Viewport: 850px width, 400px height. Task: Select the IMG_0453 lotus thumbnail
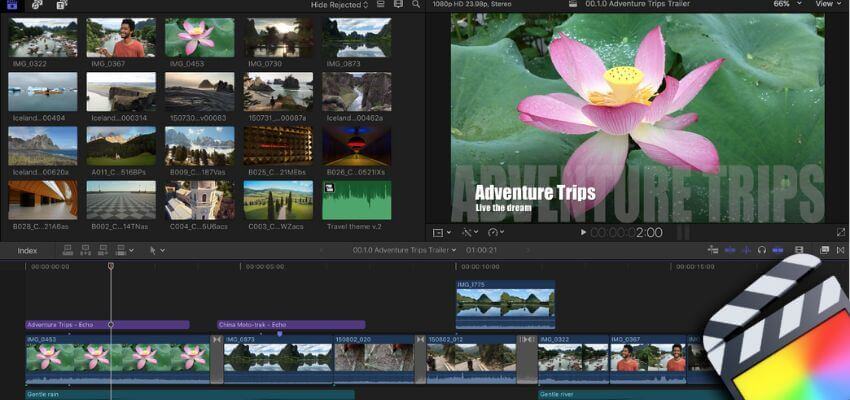pos(199,37)
